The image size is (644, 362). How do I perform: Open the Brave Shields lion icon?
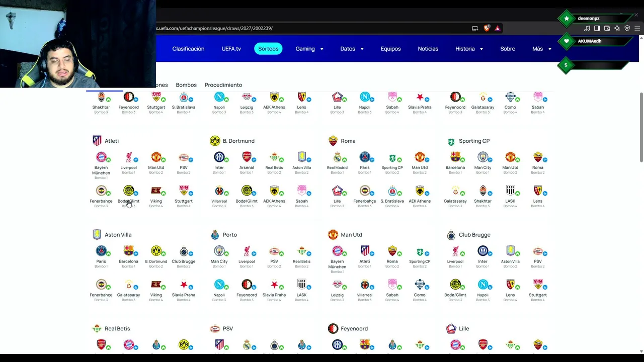click(487, 28)
